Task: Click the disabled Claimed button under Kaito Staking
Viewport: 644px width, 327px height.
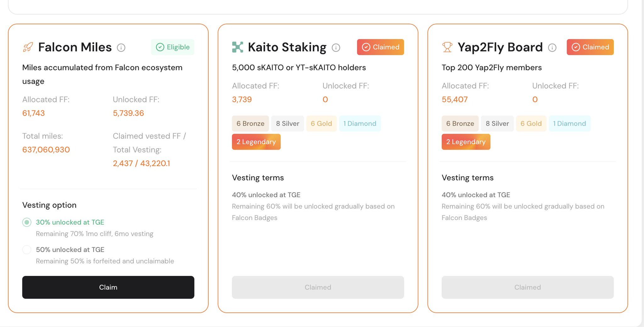Action: pyautogui.click(x=318, y=287)
